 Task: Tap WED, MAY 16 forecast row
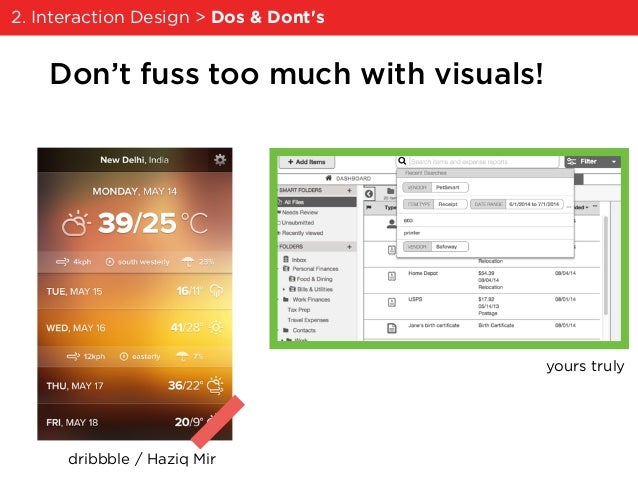[135, 328]
